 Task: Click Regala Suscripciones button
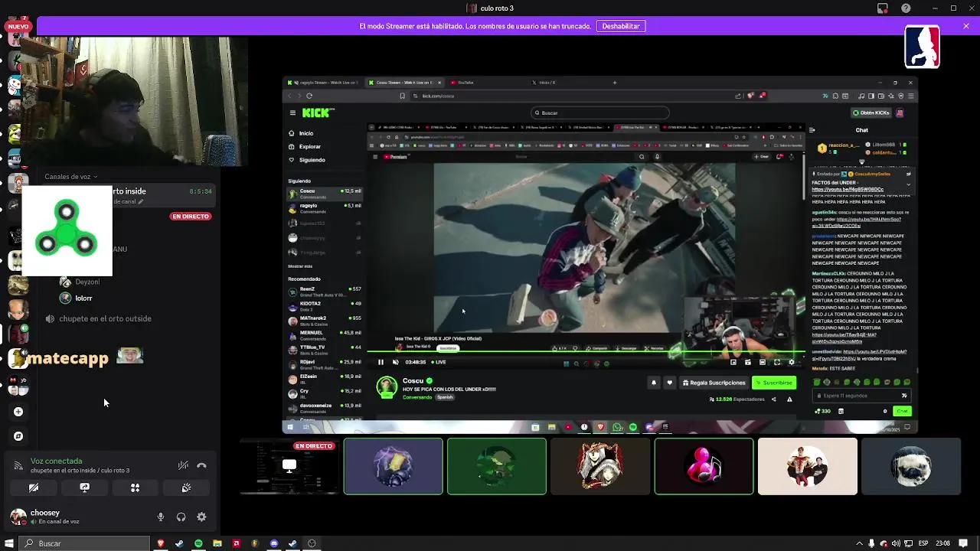[714, 383]
